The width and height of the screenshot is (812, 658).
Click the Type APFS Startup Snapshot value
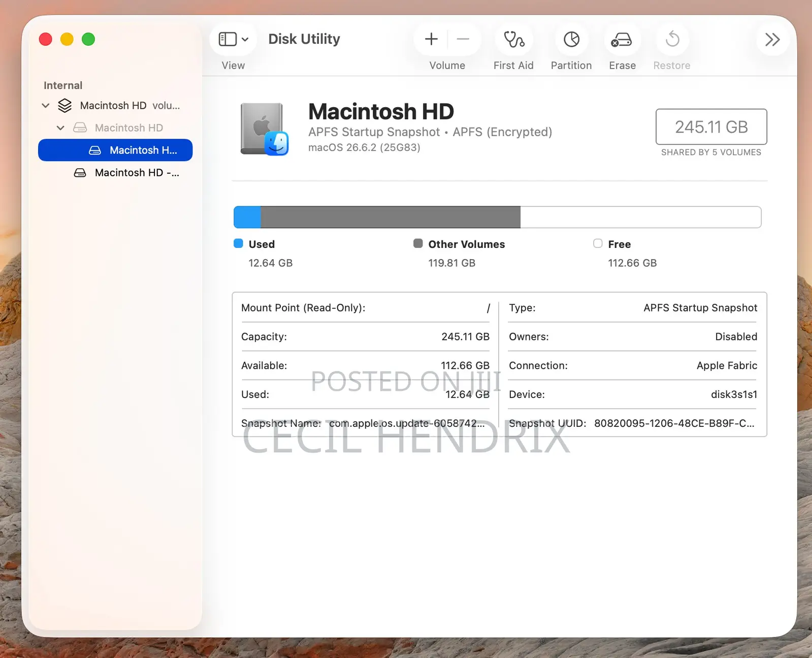pos(700,308)
